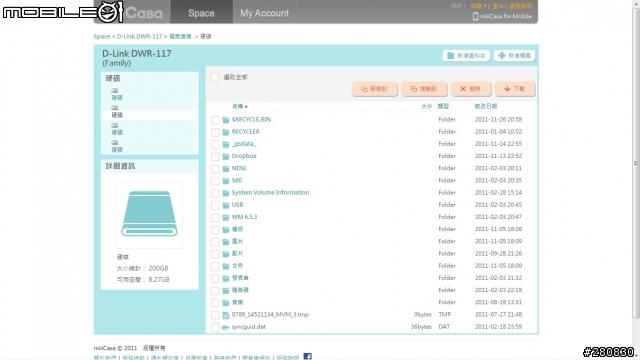Go to D-Link DWR-117 in breadcrumb
Image resolution: width=640 pixels, height=360 pixels.
coord(140,36)
